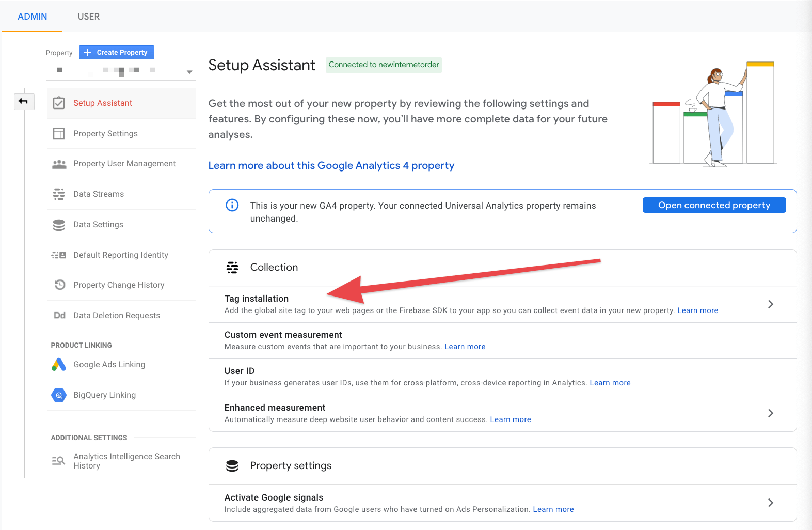The image size is (812, 530).
Task: Go to Data Streams
Action: click(x=121, y=194)
